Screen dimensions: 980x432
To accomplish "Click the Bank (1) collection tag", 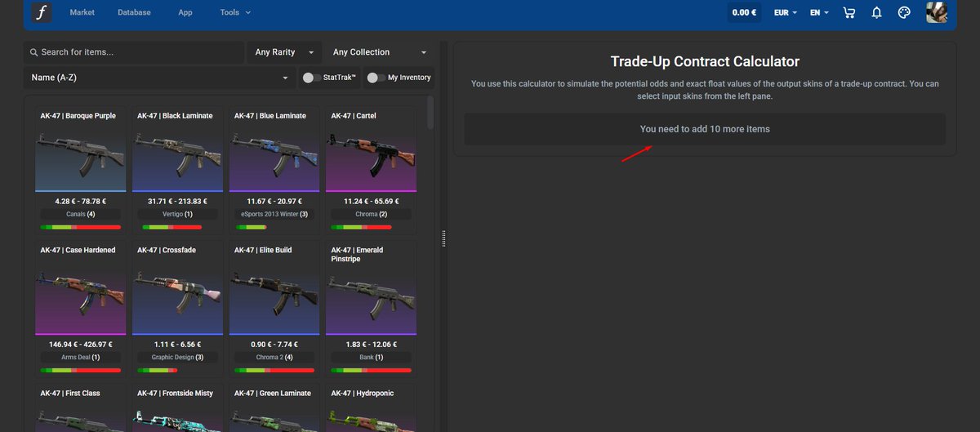I will pos(372,358).
